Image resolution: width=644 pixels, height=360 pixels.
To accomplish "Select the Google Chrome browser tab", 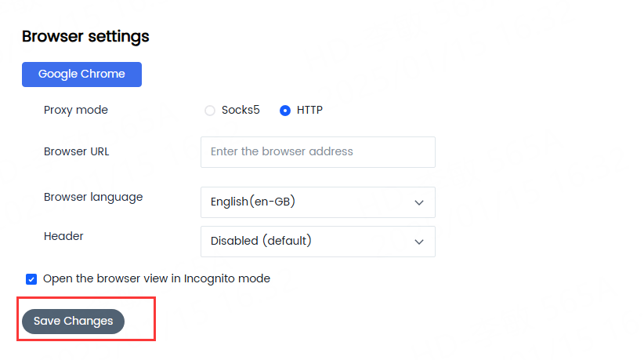I will click(x=81, y=75).
